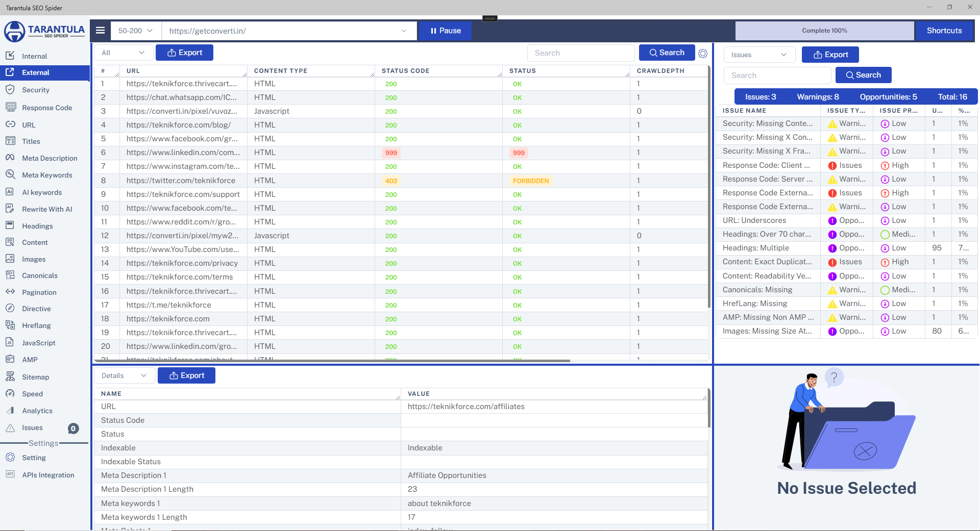Focus the issues panel search field
980x531 pixels.
(x=777, y=75)
